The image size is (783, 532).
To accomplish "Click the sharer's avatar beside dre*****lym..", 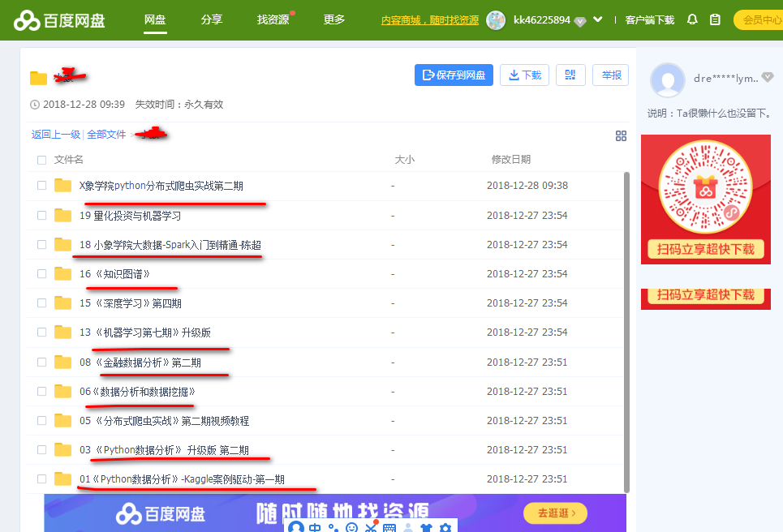I will [x=667, y=79].
